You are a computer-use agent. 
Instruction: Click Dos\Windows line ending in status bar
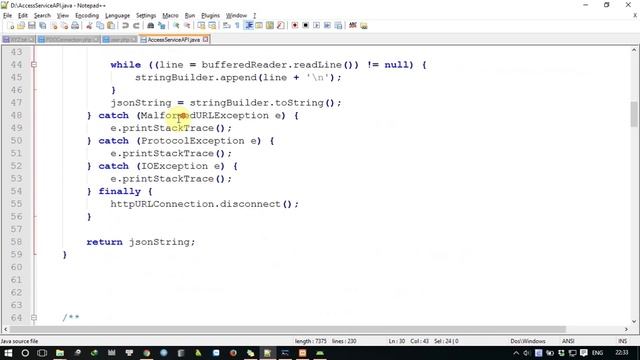(x=528, y=341)
